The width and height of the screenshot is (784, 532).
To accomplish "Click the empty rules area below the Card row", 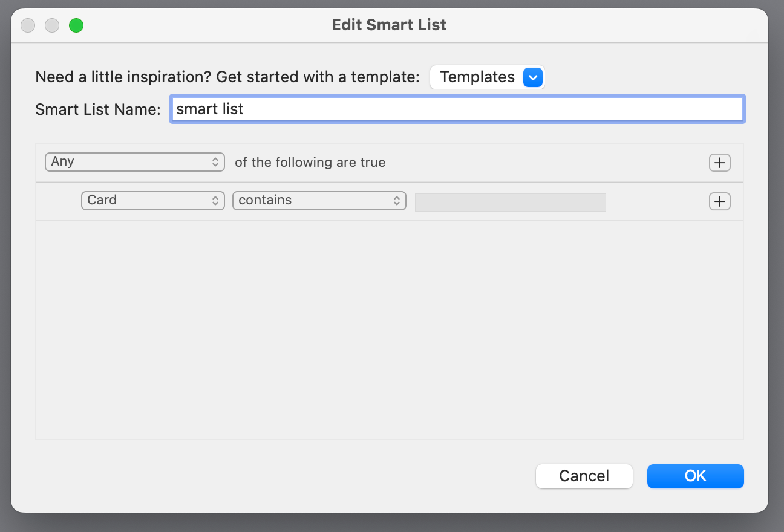I will [389, 330].
